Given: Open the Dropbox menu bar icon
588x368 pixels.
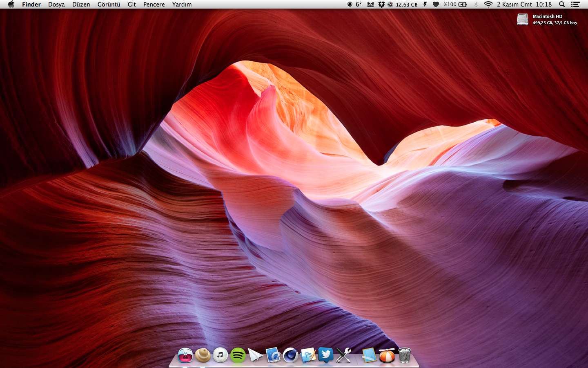Looking at the screenshot, I should pos(381,4).
